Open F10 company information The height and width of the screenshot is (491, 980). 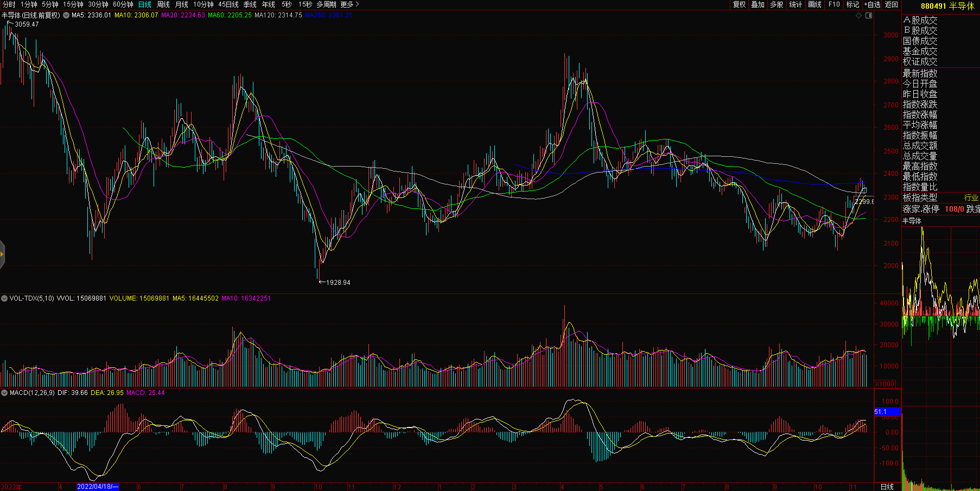point(834,4)
